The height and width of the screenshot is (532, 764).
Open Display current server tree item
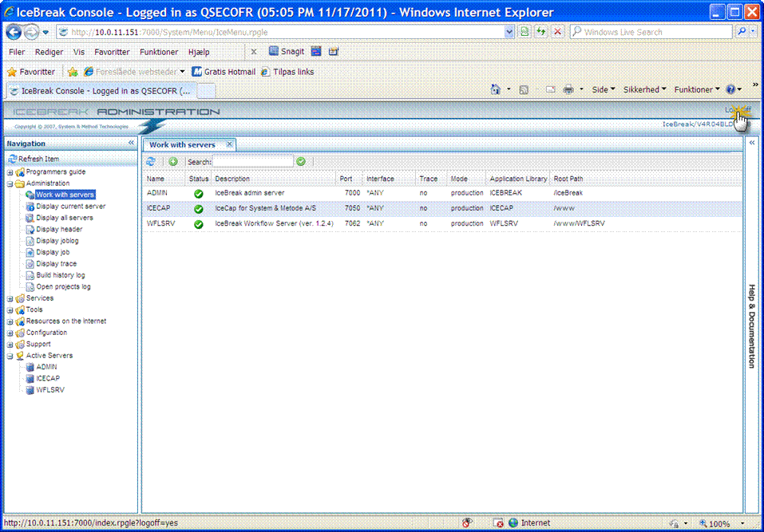[70, 207]
